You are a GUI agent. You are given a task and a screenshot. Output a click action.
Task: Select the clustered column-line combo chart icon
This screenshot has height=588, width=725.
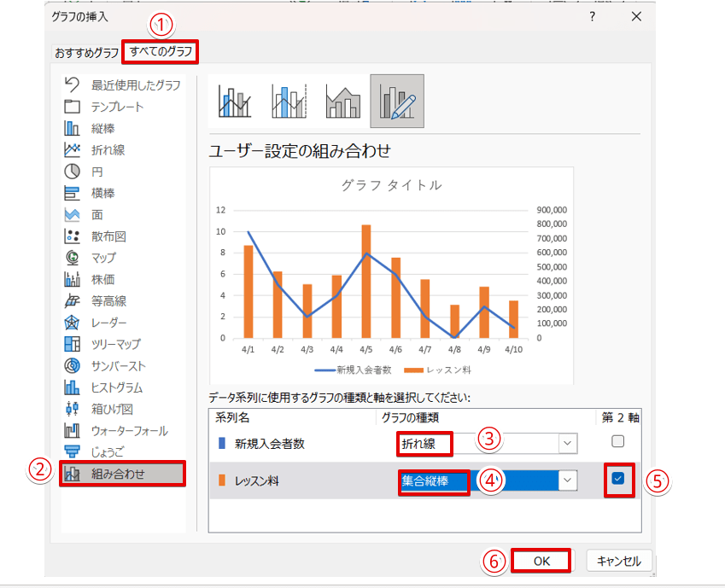[x=234, y=102]
